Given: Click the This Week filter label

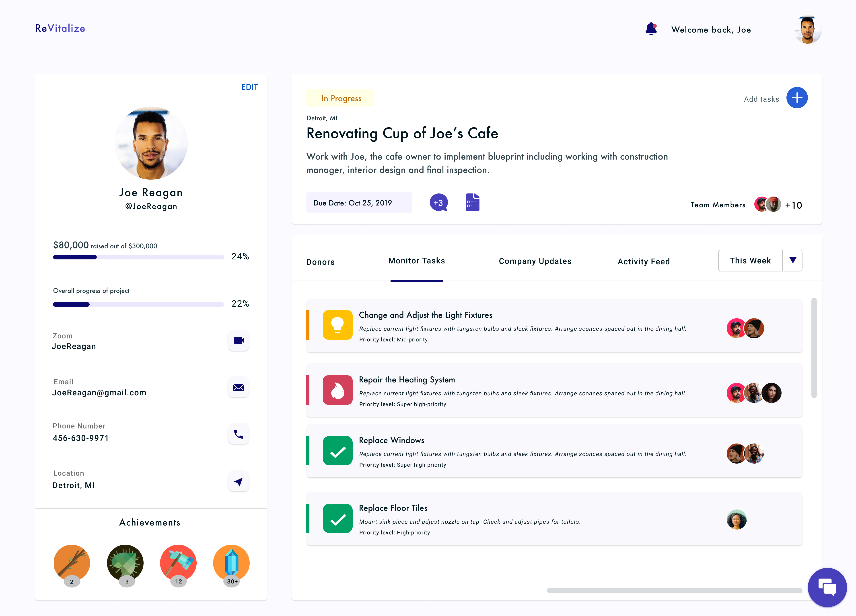Looking at the screenshot, I should tap(750, 261).
